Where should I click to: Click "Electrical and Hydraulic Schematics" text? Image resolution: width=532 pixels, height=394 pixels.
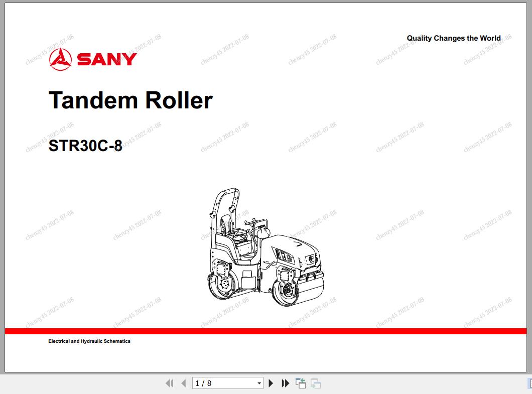point(89,341)
